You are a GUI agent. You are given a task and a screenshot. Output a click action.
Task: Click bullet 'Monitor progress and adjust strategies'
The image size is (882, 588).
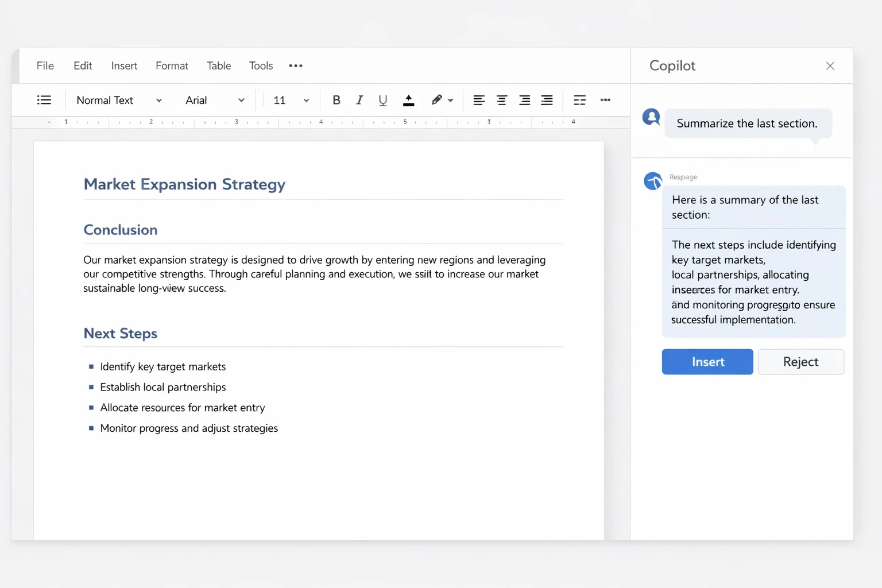click(x=189, y=428)
